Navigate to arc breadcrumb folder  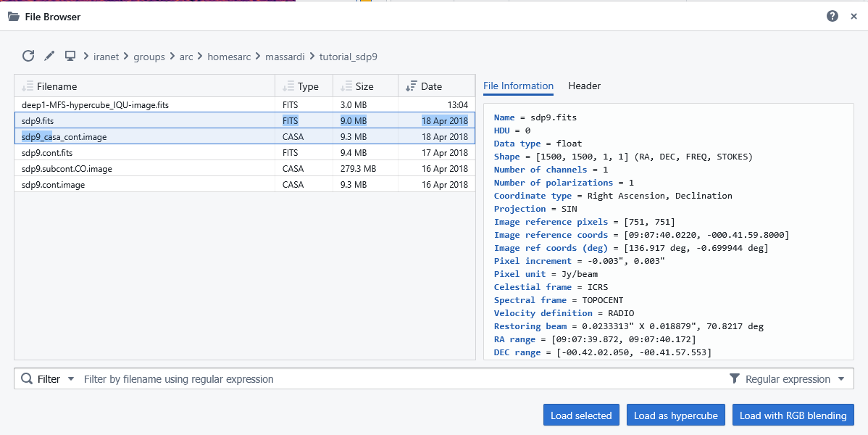[186, 57]
